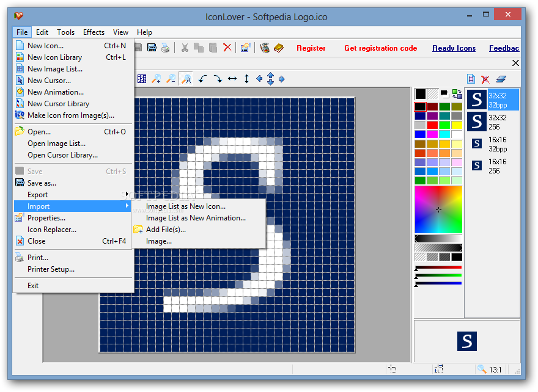Open the Ready Icons link

[454, 48]
